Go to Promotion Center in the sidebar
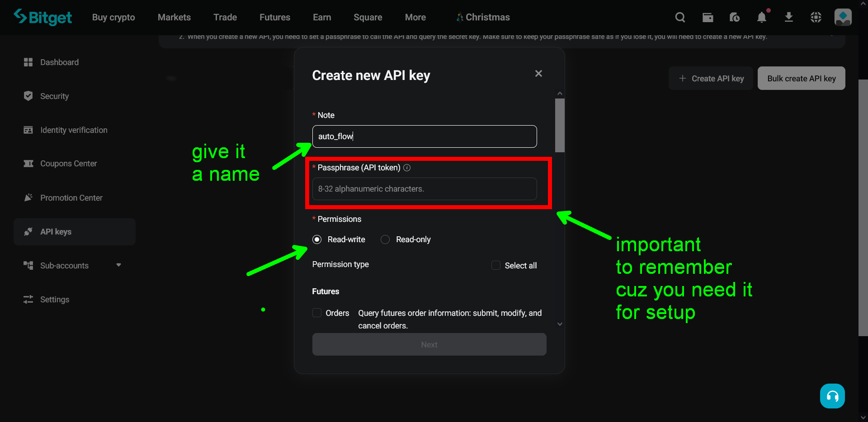 pos(71,198)
